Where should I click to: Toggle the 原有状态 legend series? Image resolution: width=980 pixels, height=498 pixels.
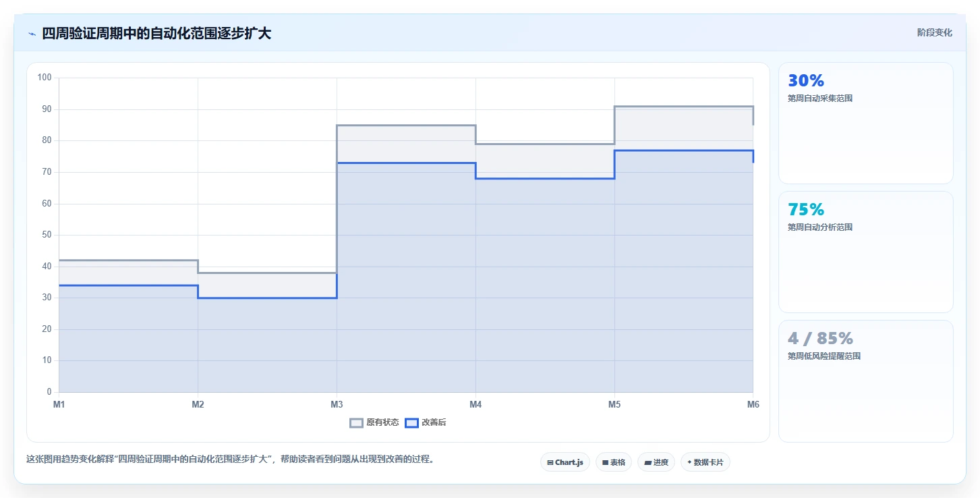374,423
